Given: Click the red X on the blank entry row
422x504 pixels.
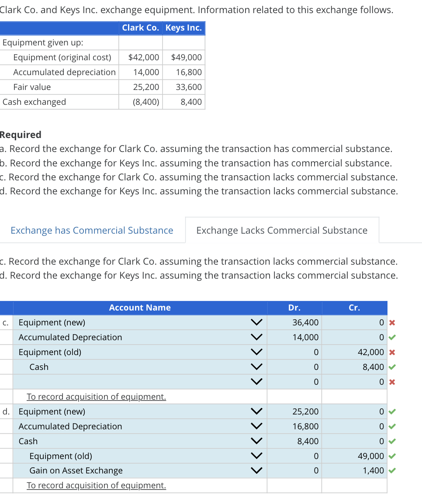Looking at the screenshot, I should point(392,382).
